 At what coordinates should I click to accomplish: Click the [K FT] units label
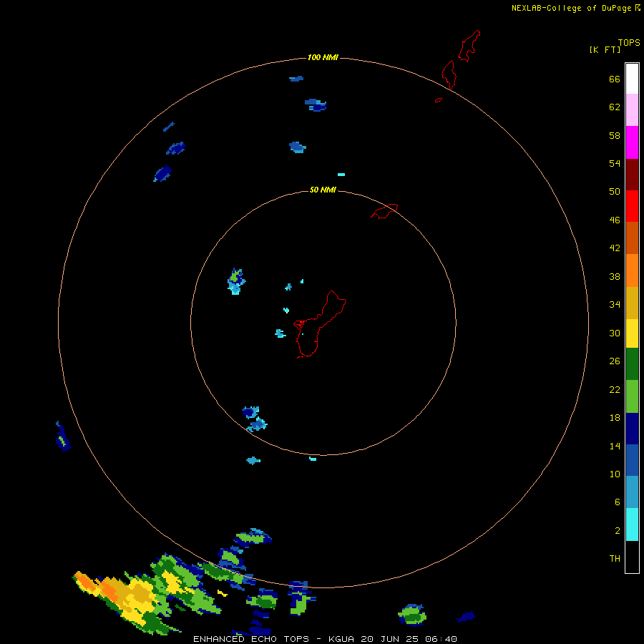tap(605, 49)
